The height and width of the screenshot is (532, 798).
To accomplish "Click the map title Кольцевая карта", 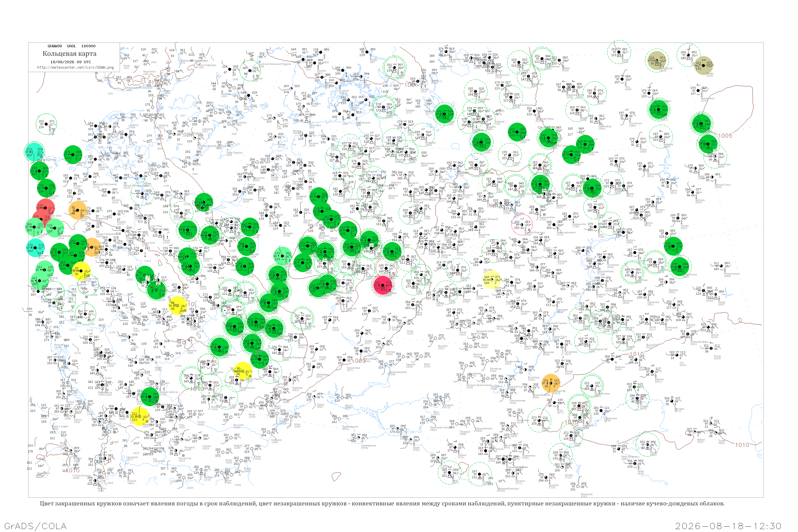I will pos(69,54).
